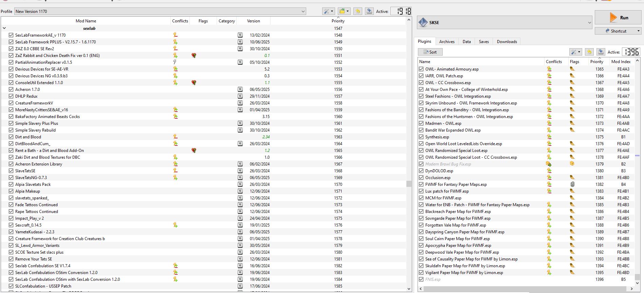Disable Madmen - OWL.esp plugin checkbox
This screenshot has height=293, width=644.
(x=421, y=123)
